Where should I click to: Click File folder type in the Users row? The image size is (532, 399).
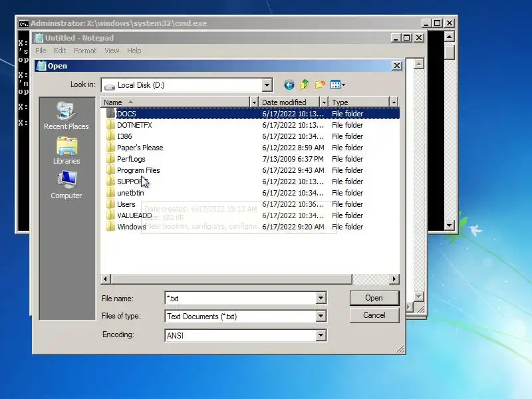[x=347, y=204]
